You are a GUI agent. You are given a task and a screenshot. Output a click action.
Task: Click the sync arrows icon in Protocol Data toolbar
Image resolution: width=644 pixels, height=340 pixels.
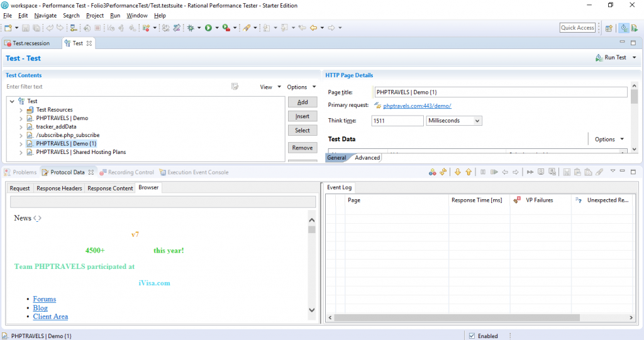coord(443,172)
